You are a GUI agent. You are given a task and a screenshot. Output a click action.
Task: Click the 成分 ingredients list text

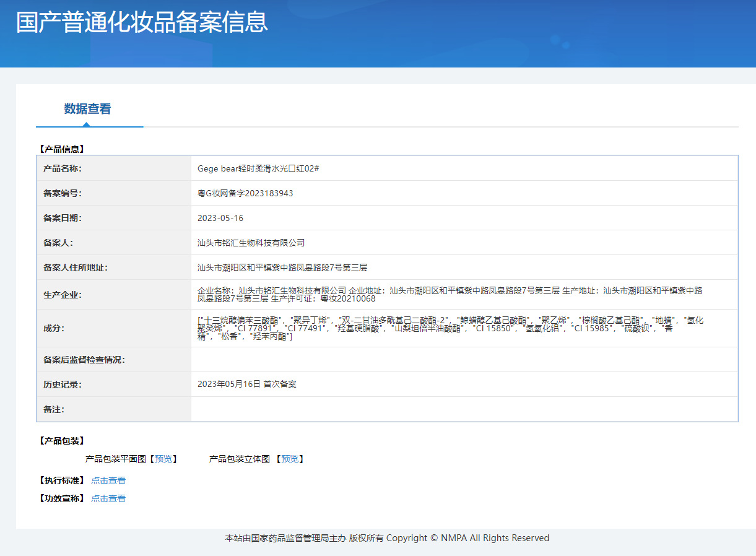coord(450,328)
